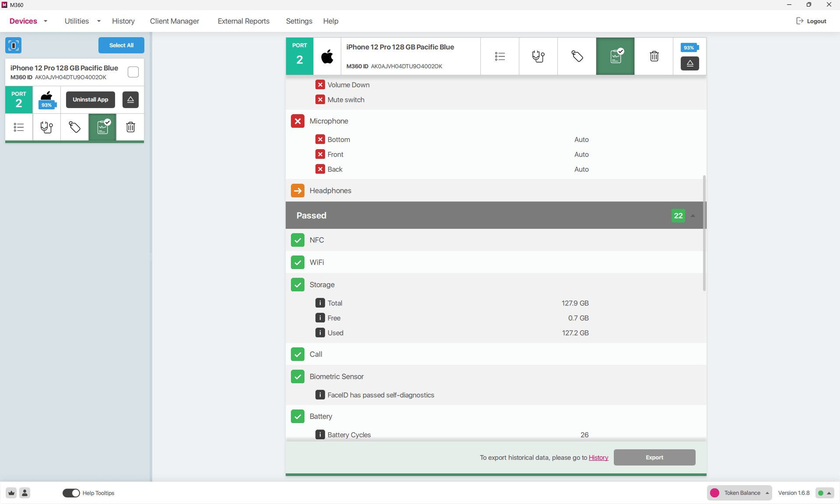This screenshot has height=504, width=840.
Task: Expand connection status indicator arrow
Action: [829, 493]
